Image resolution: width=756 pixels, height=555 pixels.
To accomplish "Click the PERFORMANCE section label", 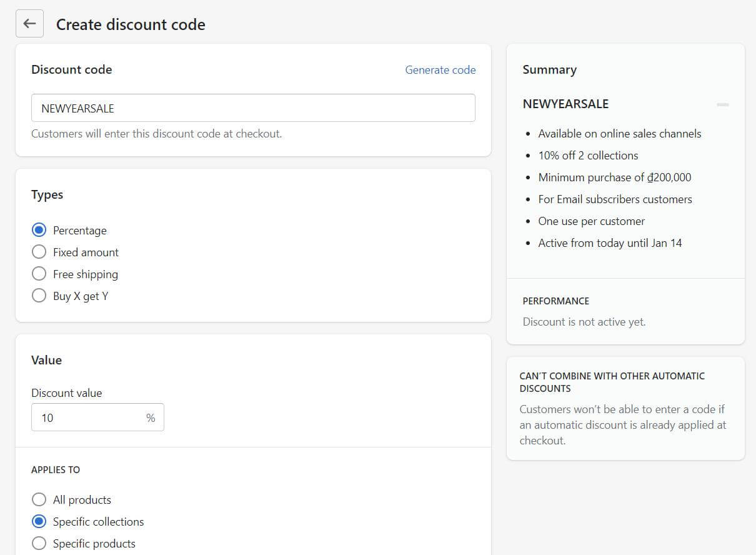I will click(x=556, y=301).
